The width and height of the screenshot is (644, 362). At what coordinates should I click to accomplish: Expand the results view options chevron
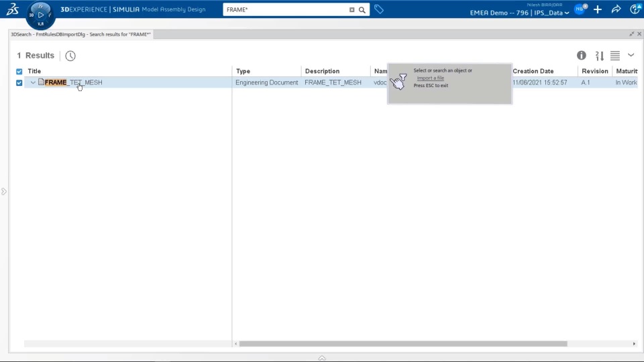tap(631, 55)
